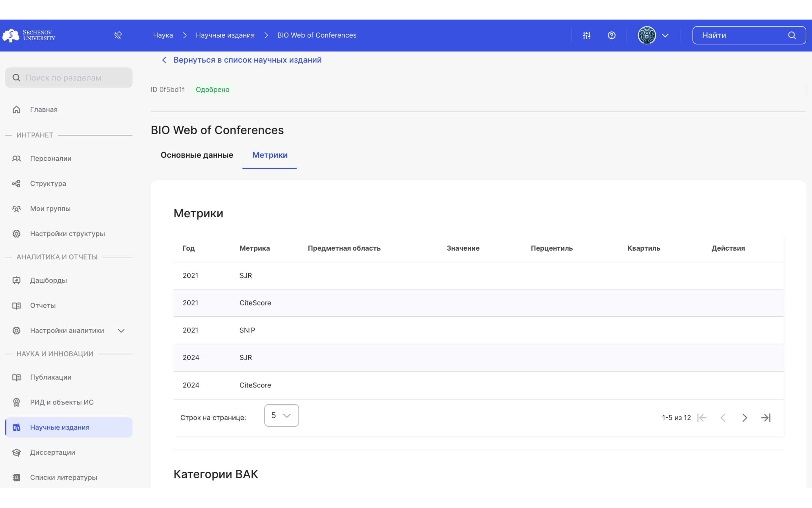Open Мои группы section
This screenshot has width=812, height=508.
[x=69, y=209]
